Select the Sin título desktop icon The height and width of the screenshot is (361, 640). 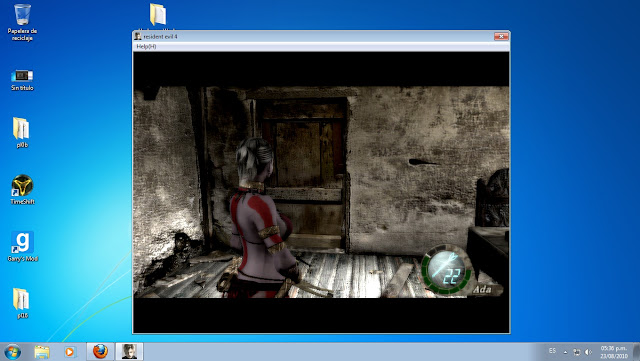pyautogui.click(x=22, y=80)
